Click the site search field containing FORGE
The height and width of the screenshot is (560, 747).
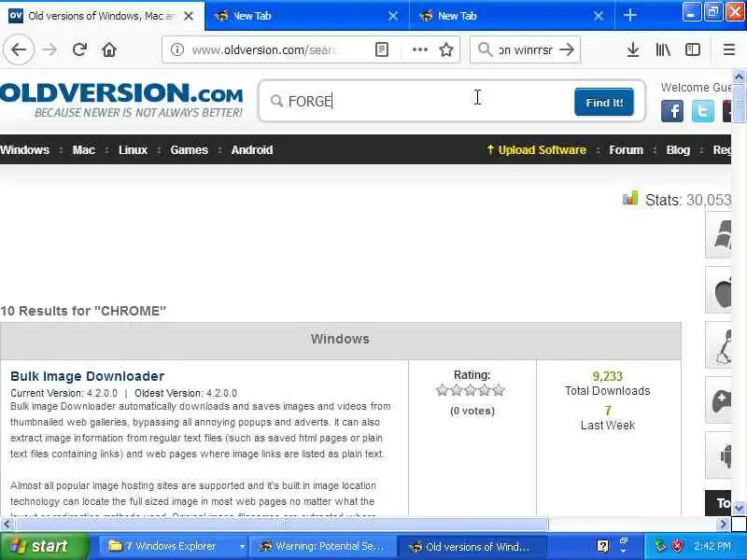[x=422, y=101]
